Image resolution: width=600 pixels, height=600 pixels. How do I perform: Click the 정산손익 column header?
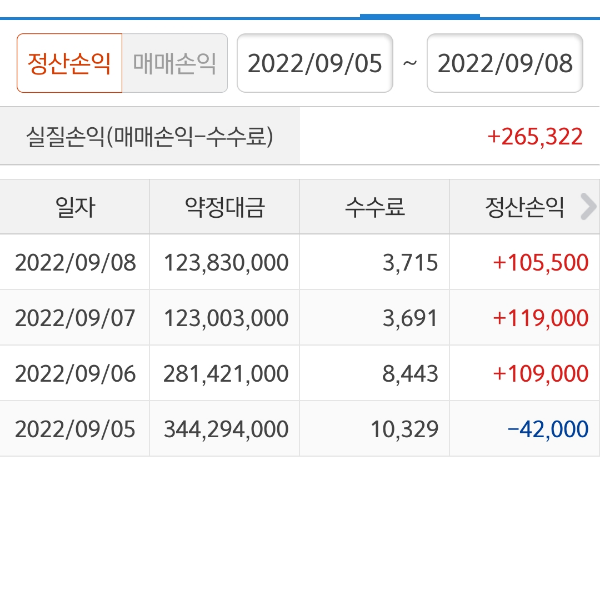524,208
